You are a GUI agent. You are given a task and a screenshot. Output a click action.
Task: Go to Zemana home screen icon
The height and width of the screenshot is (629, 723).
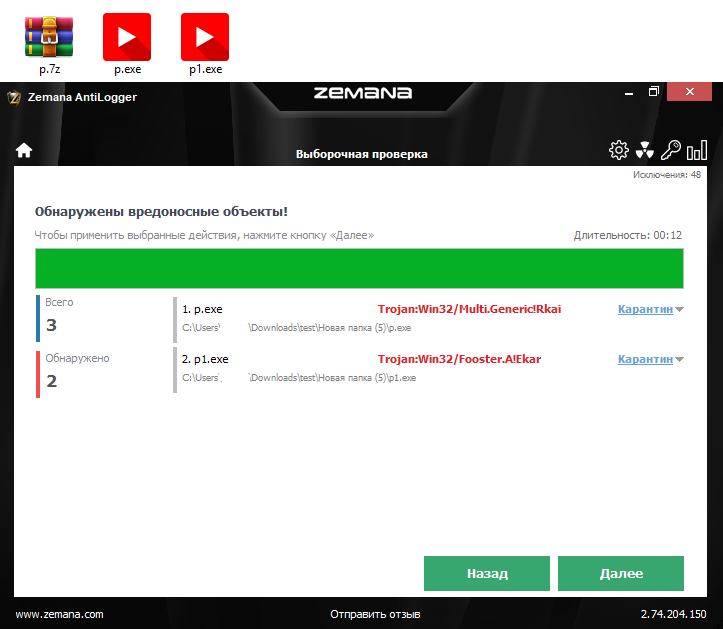(x=24, y=150)
